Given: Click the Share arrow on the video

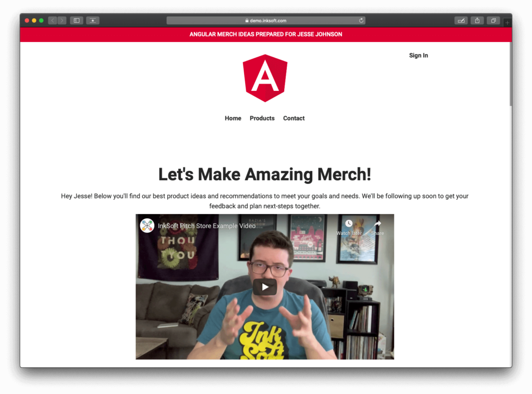Looking at the screenshot, I should 377,224.
